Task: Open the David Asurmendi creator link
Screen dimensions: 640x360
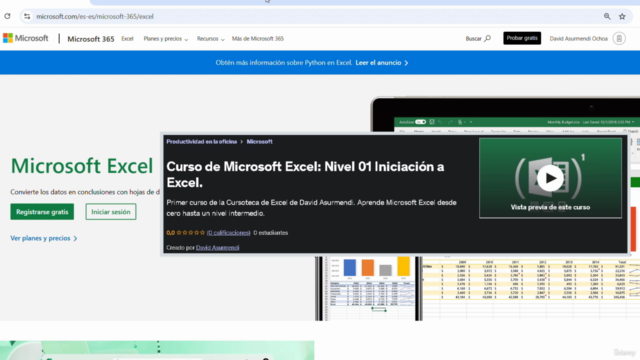Action: [218, 247]
